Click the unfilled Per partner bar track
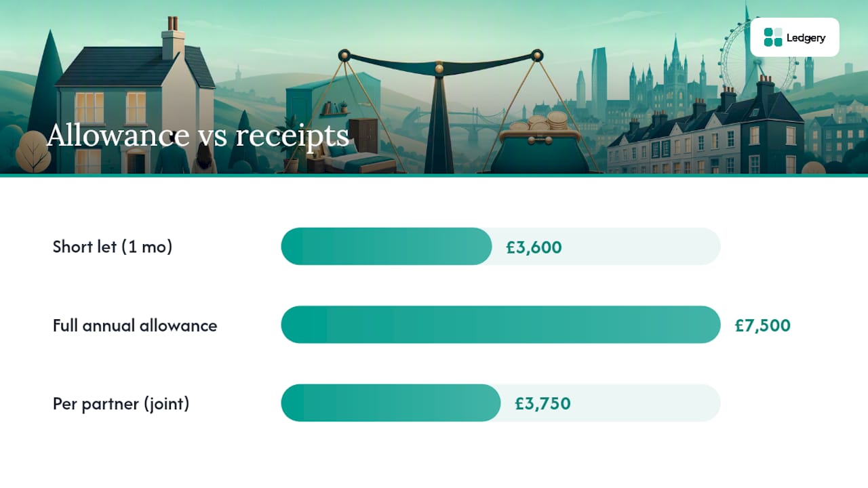The image size is (868, 488). pos(610,403)
